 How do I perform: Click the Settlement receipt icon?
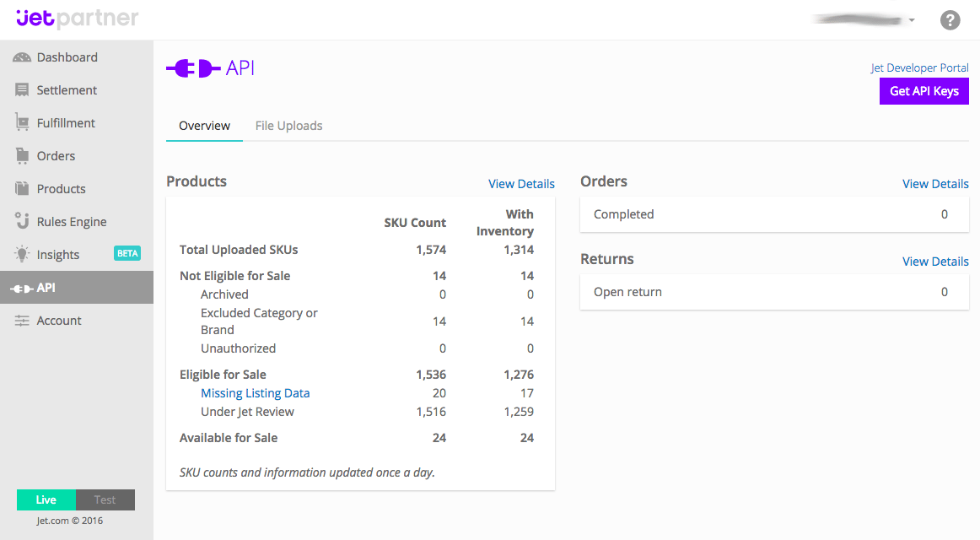(x=22, y=90)
